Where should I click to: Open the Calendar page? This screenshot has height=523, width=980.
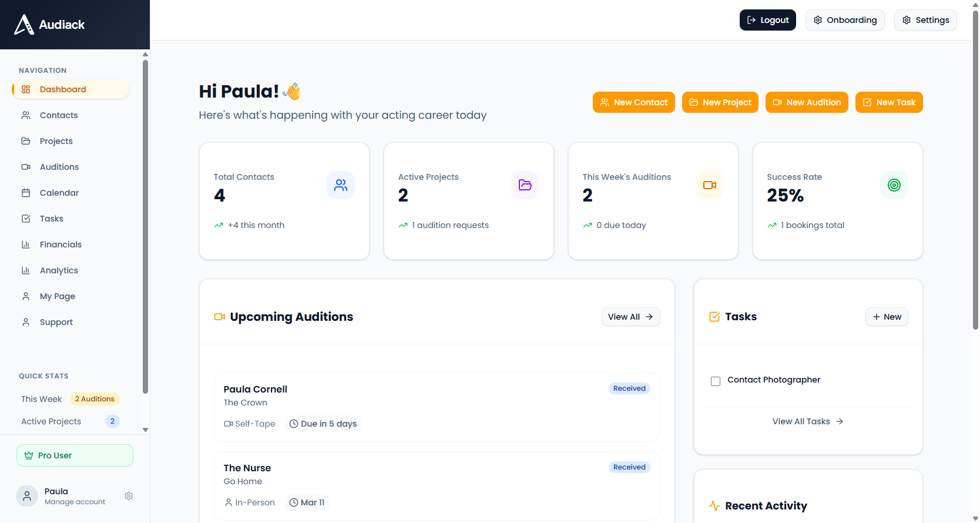point(71,193)
